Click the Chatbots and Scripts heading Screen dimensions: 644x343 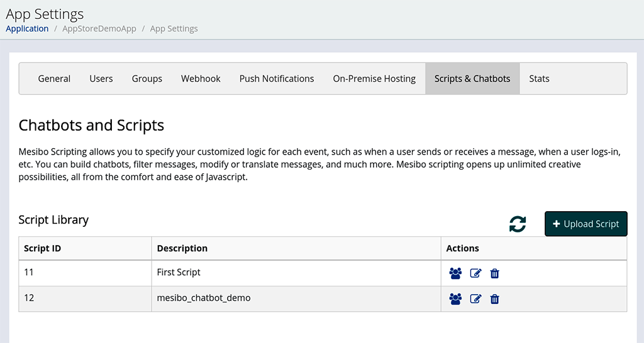[x=91, y=126]
